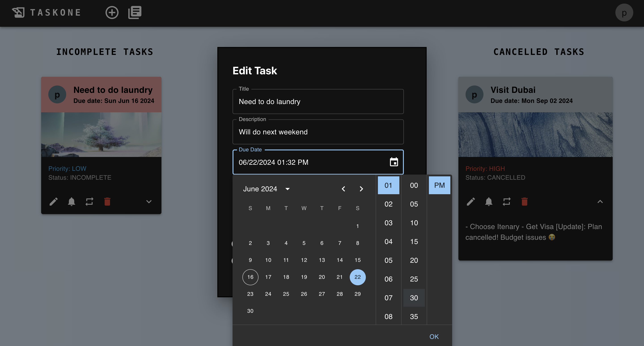This screenshot has width=644, height=346.
Task: Click the TaskOne logo icon
Action: coord(18,13)
